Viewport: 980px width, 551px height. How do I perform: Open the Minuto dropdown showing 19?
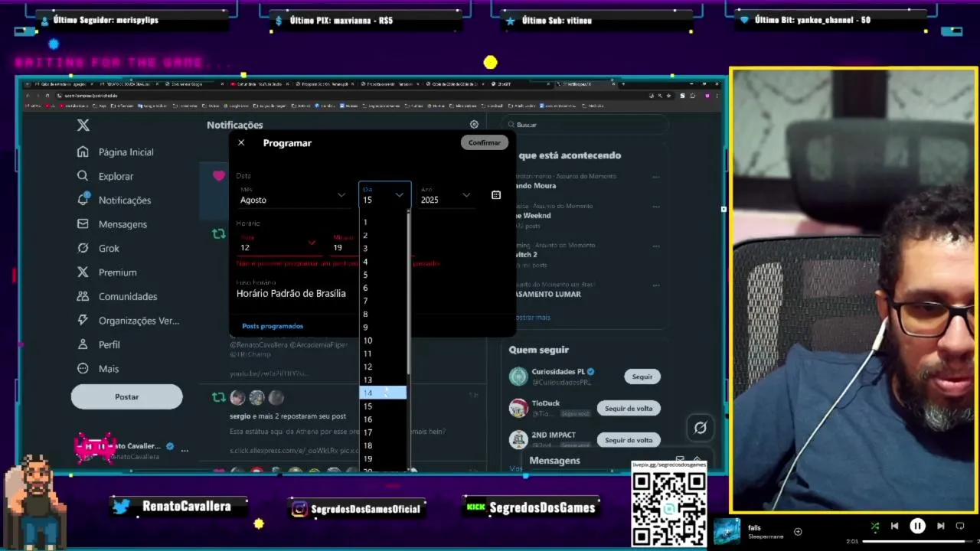tap(343, 243)
